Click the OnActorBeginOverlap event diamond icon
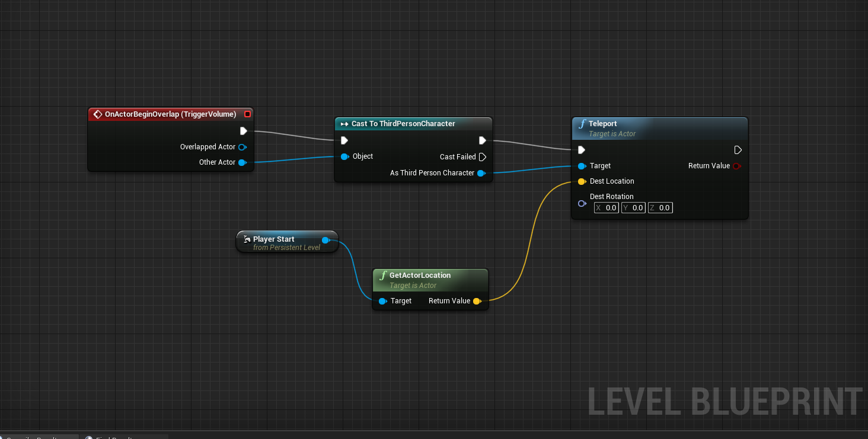Image resolution: width=868 pixels, height=439 pixels. click(x=98, y=114)
